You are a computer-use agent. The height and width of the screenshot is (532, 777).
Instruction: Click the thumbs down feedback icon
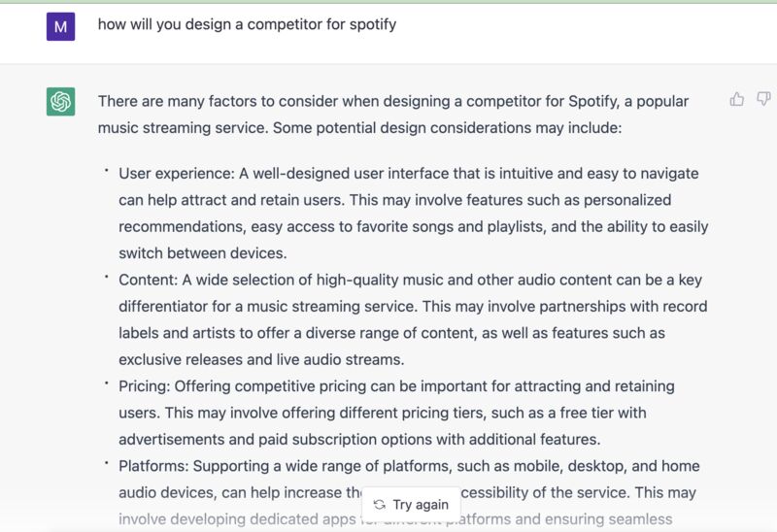(763, 99)
